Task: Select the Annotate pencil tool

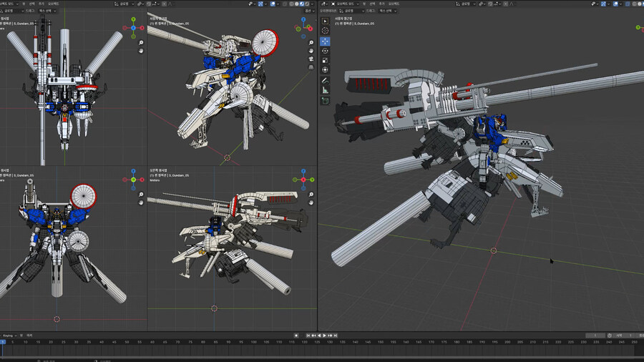Action: tap(325, 80)
